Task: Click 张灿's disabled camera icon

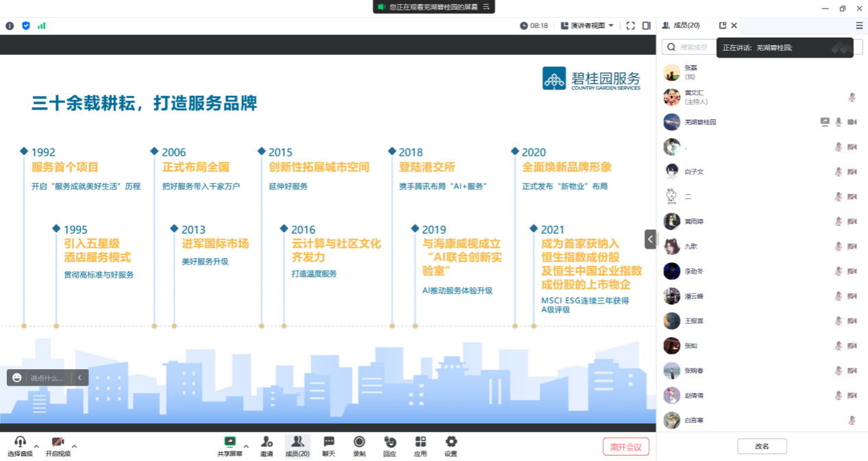Action: [x=852, y=346]
